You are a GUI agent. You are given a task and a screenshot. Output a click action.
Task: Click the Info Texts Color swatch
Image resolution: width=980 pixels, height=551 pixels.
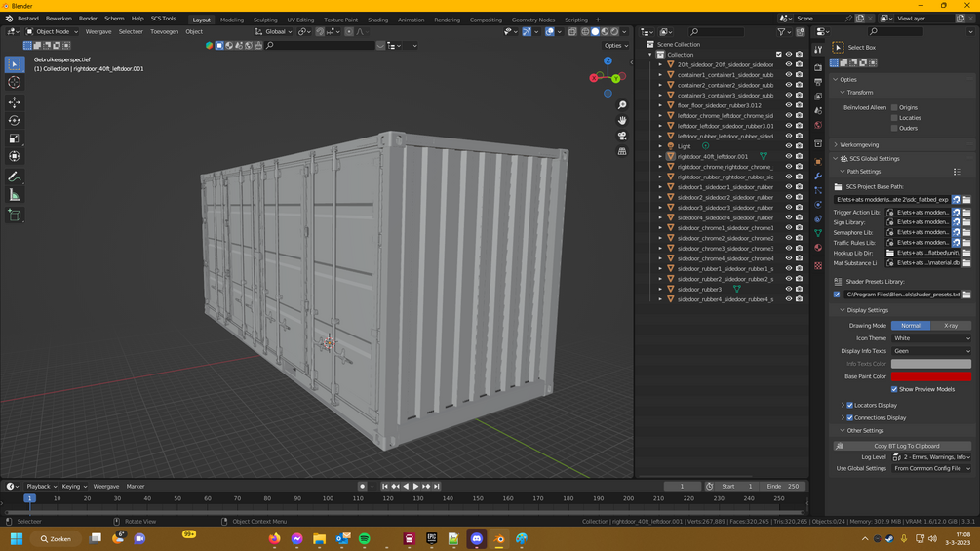[x=931, y=364]
